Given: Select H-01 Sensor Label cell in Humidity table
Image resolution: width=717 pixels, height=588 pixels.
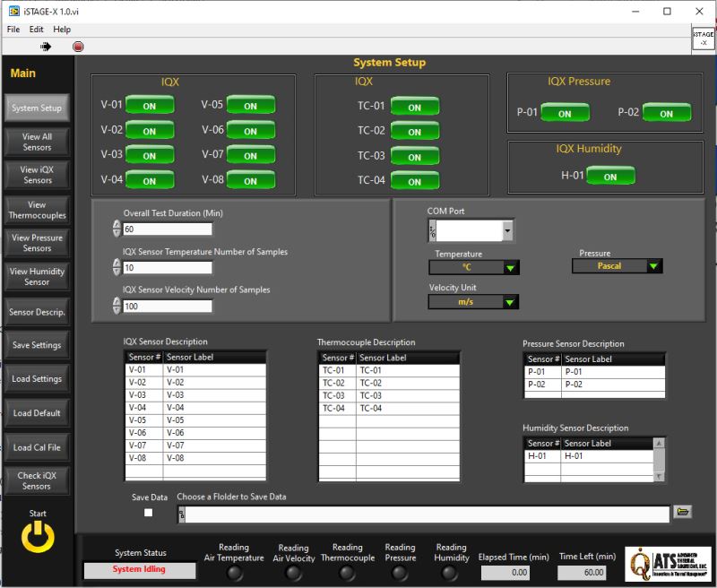Looking at the screenshot, I should [608, 456].
